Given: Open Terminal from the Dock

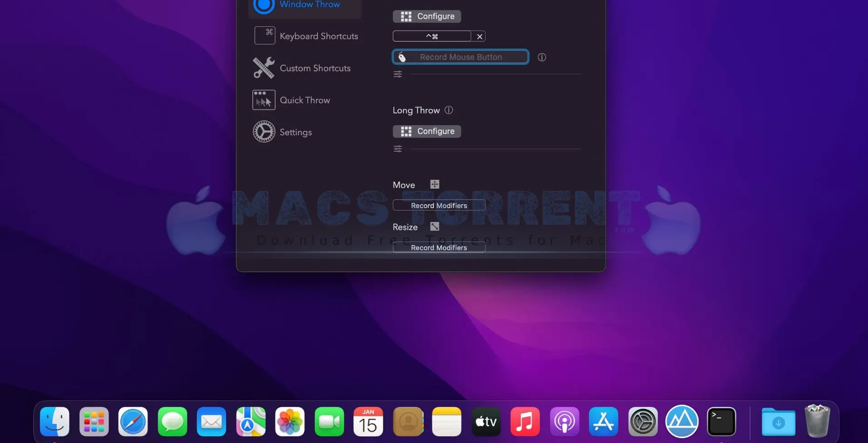Looking at the screenshot, I should point(721,422).
